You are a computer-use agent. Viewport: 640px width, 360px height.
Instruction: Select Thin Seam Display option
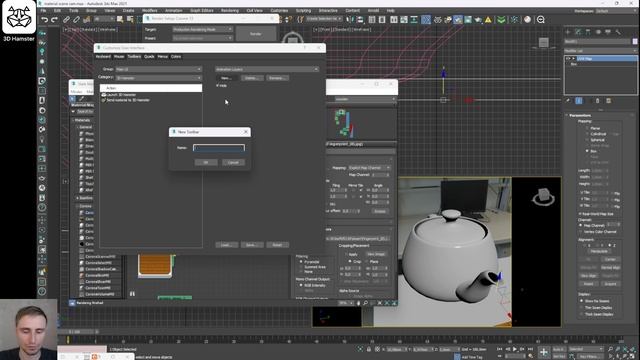point(582,307)
